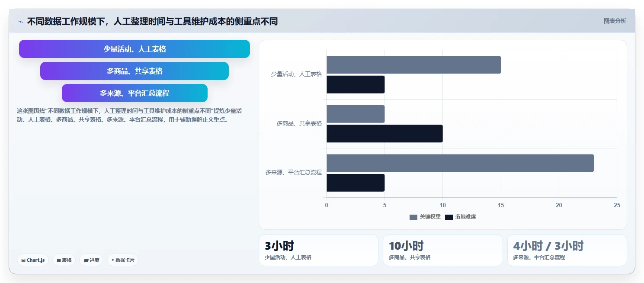Select the 多来源、平台汇总流程 gradient pill
This screenshot has height=283, width=644.
135,93
